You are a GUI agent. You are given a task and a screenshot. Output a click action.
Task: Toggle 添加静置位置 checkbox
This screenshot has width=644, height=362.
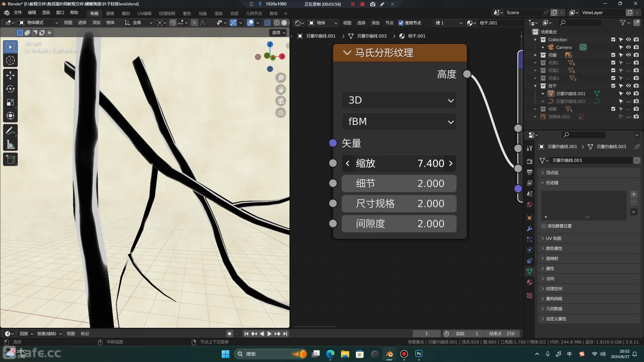pyautogui.click(x=543, y=226)
